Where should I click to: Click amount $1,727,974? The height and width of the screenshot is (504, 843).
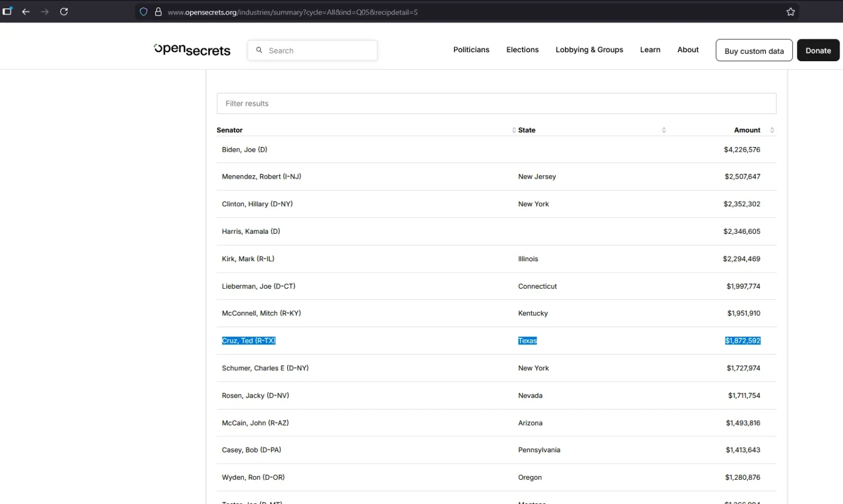(743, 368)
